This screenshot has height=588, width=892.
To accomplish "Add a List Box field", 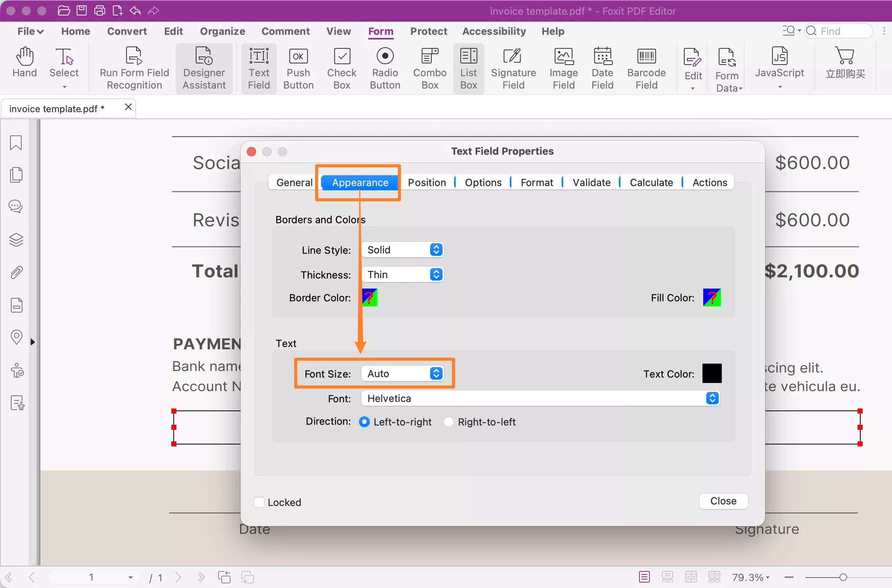I will [x=468, y=69].
